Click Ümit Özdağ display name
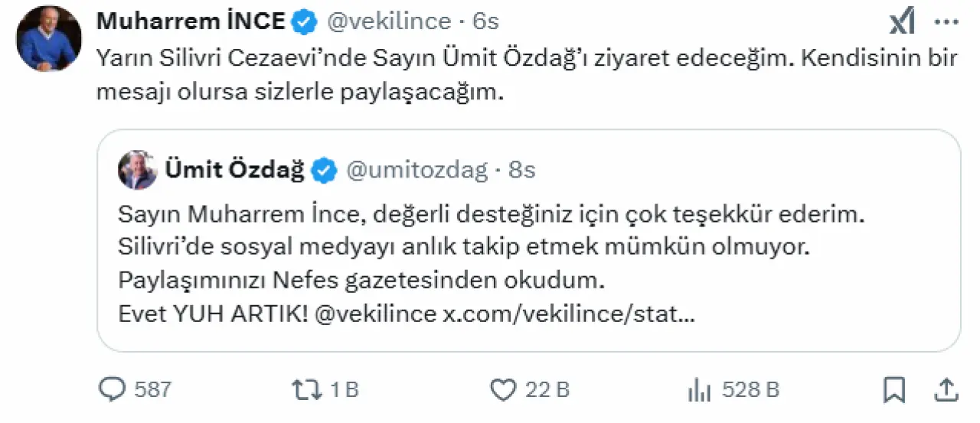 [234, 170]
